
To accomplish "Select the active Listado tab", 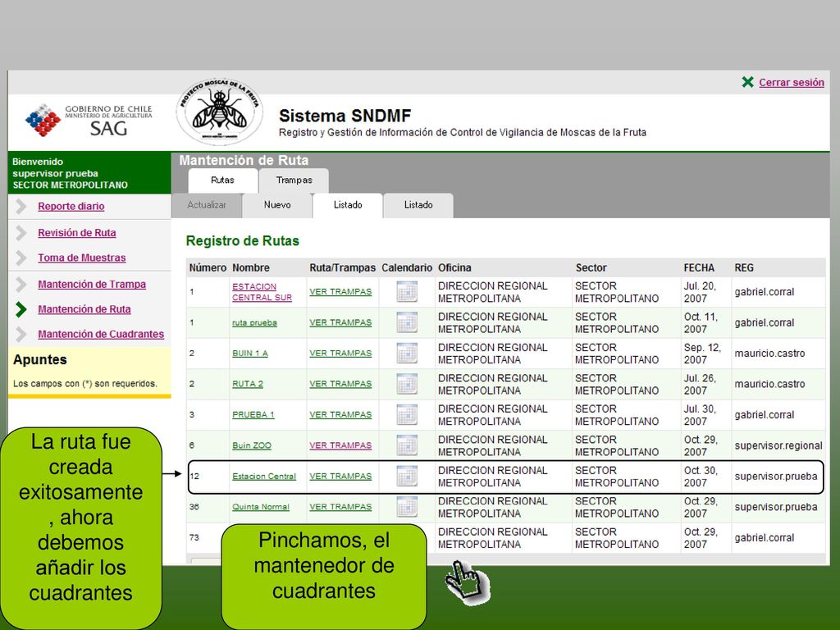I will click(x=348, y=205).
